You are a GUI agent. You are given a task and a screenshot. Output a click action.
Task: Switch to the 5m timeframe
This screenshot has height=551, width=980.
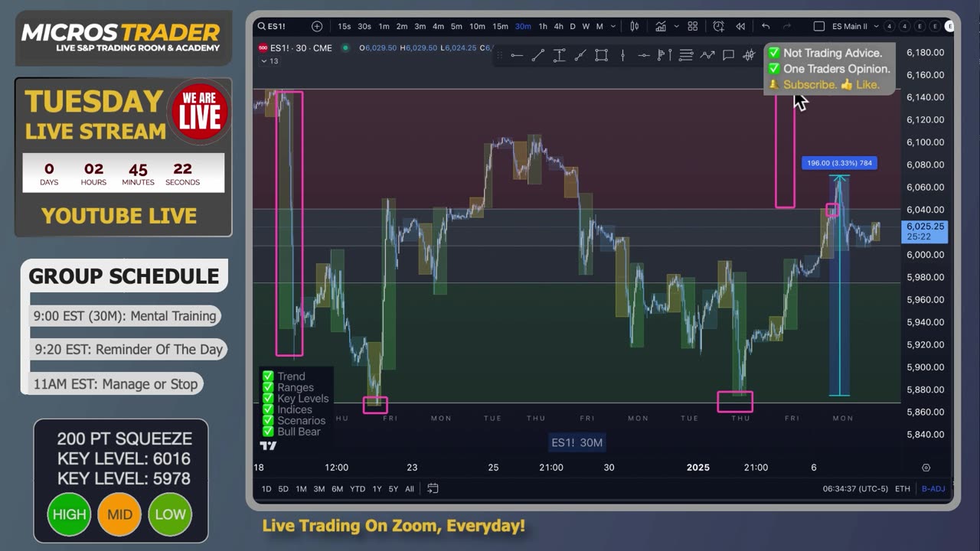pyautogui.click(x=457, y=26)
